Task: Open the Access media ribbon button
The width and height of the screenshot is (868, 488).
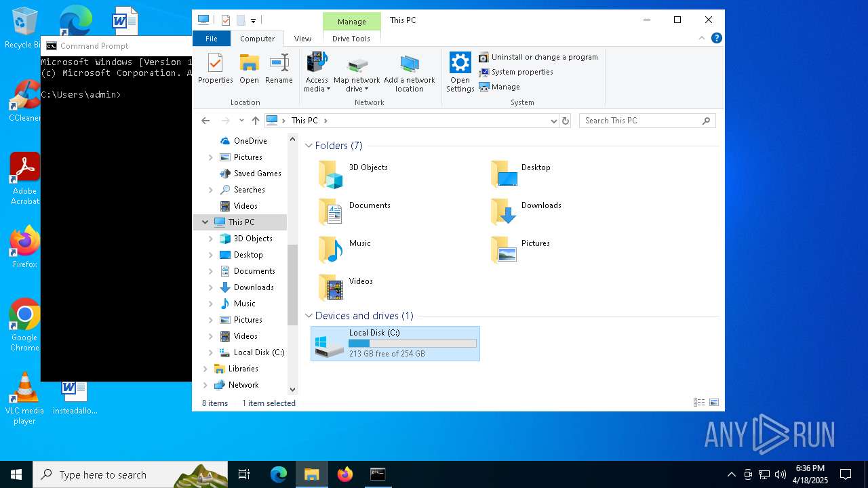Action: click(x=317, y=73)
